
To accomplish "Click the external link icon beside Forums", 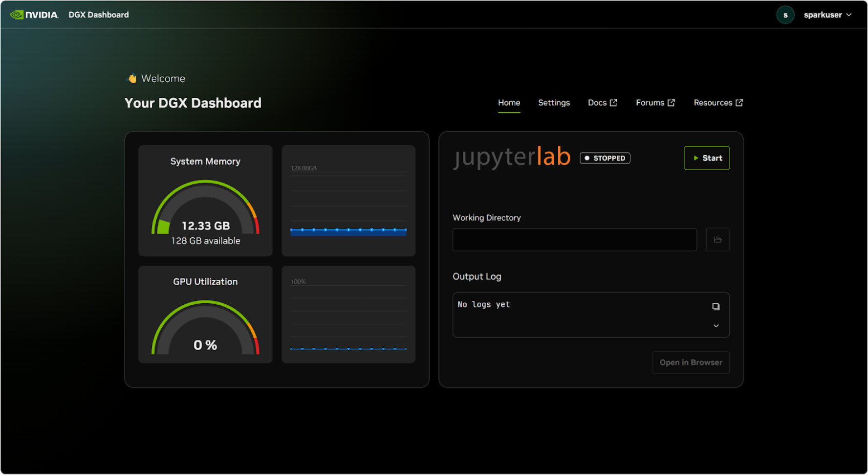I will (672, 102).
